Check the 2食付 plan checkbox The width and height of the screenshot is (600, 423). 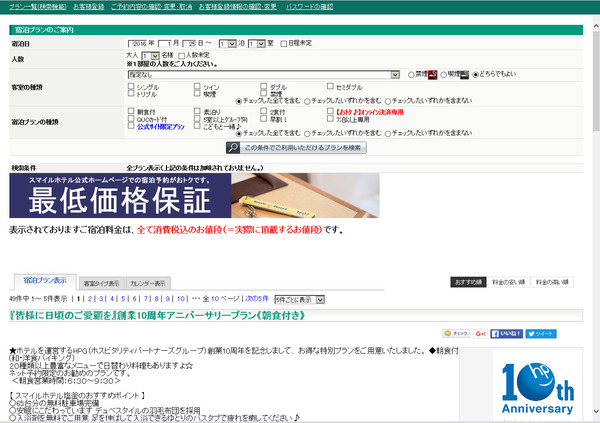pyautogui.click(x=264, y=111)
